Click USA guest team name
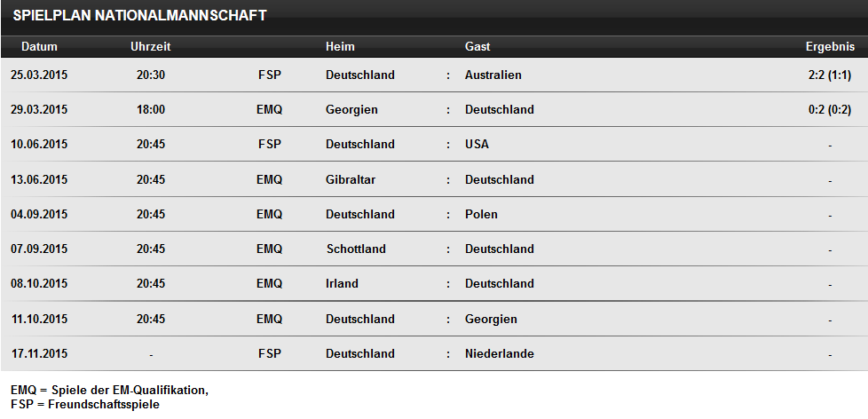868x419 pixels. tap(477, 144)
